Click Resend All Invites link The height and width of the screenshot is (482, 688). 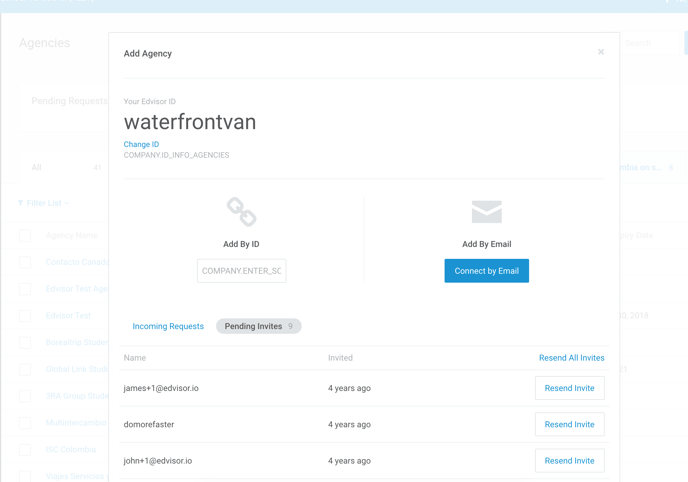click(571, 358)
